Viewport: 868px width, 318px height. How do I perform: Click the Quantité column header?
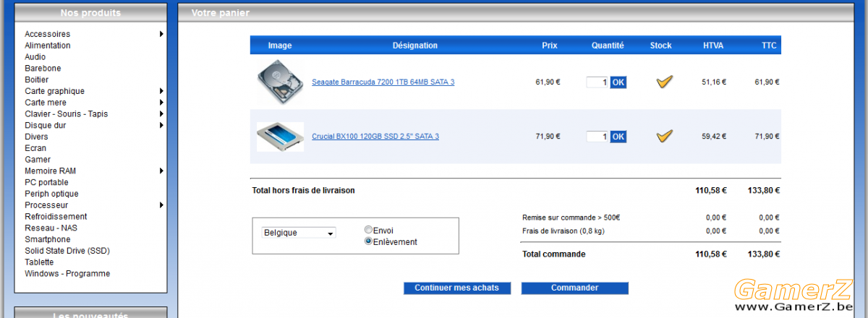pos(608,46)
